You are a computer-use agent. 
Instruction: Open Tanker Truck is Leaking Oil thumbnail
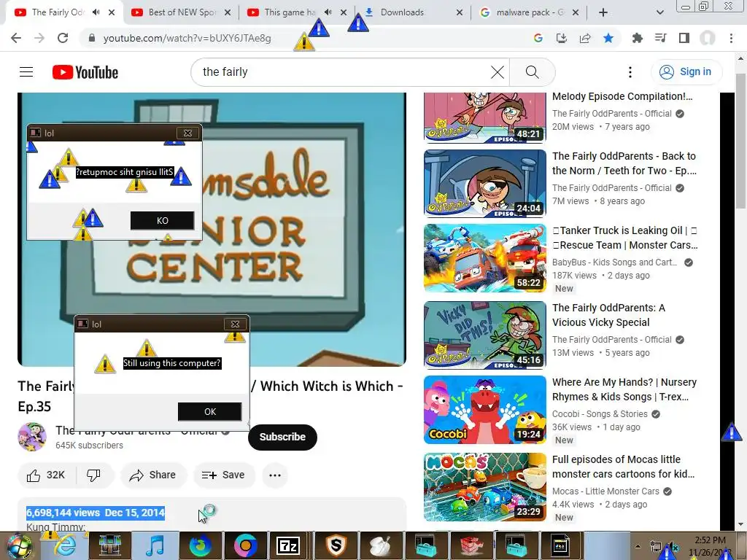(485, 258)
